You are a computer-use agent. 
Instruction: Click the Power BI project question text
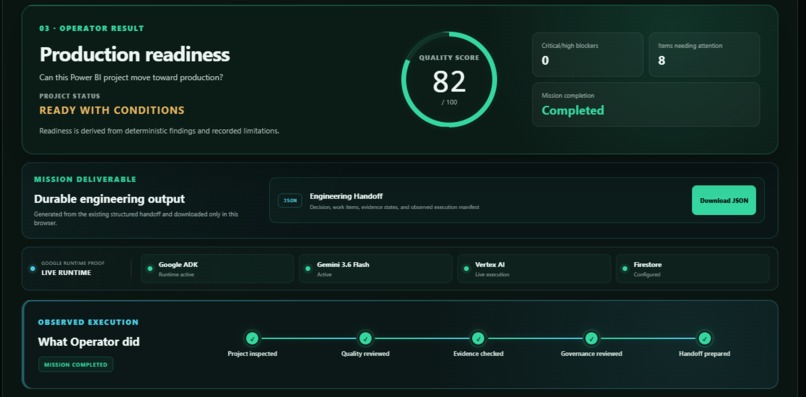coord(132,78)
